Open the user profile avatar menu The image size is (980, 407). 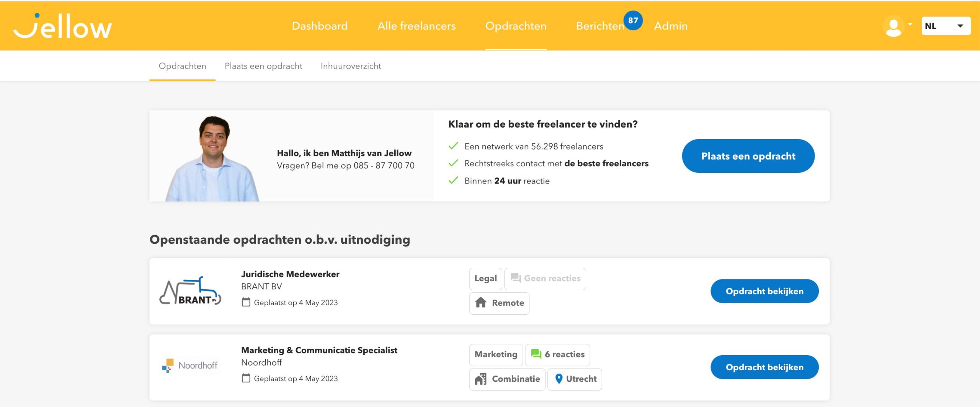(x=893, y=26)
